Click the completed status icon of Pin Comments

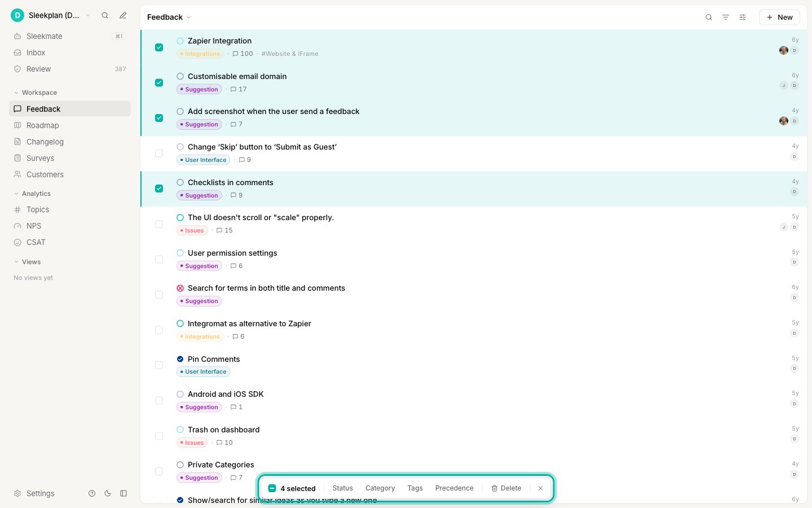pyautogui.click(x=180, y=359)
